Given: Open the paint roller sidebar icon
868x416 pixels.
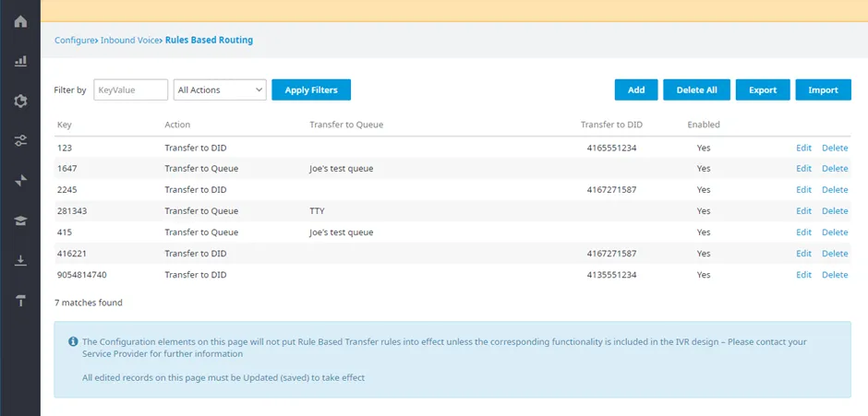Looking at the screenshot, I should 20,301.
